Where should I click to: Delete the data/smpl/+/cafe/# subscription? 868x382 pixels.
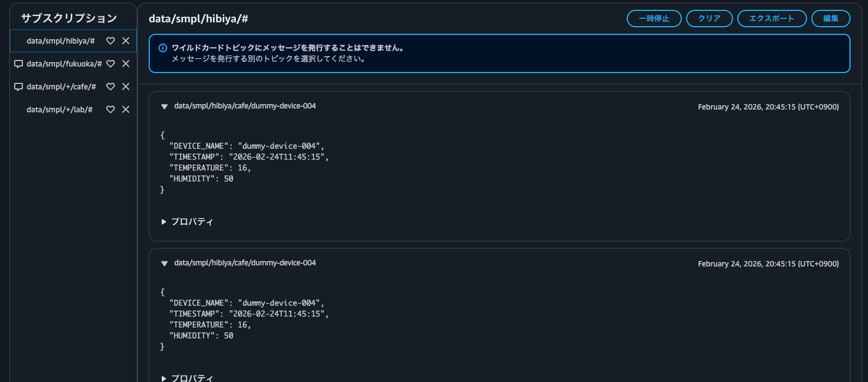pos(126,87)
